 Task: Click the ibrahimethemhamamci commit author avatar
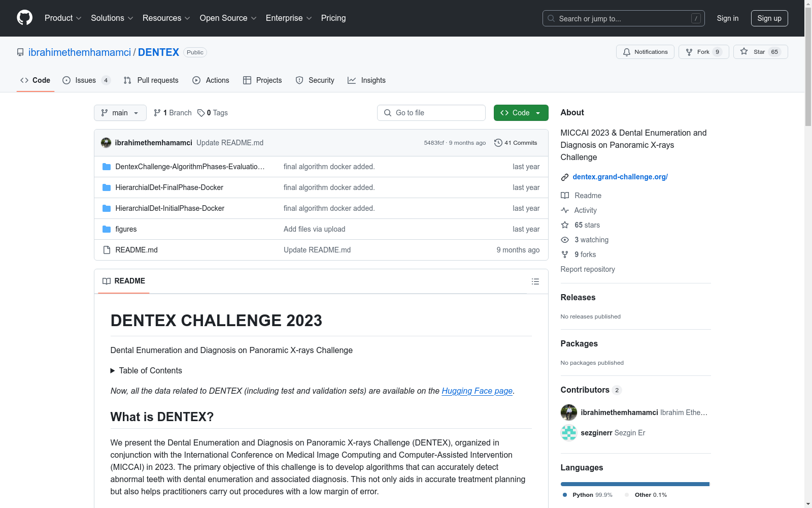click(x=106, y=143)
